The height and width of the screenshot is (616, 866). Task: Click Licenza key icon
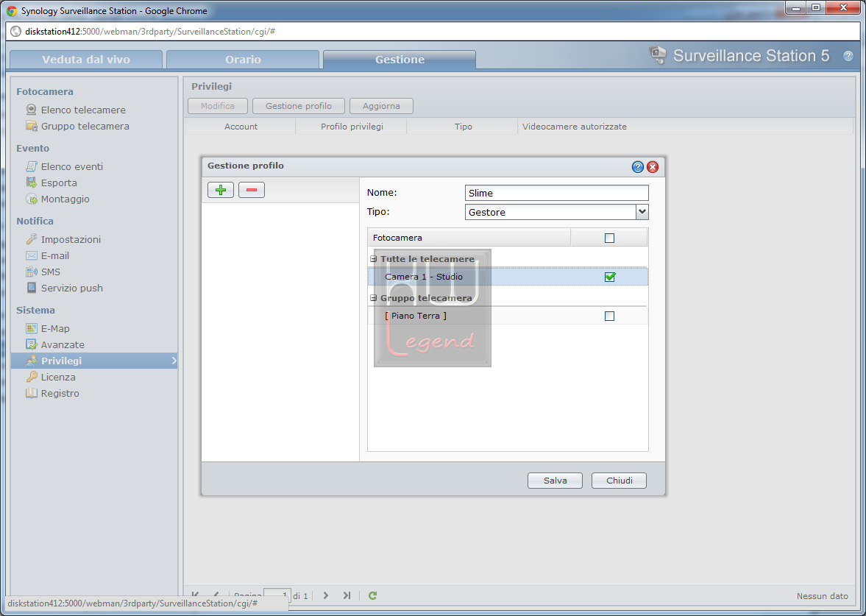point(32,377)
